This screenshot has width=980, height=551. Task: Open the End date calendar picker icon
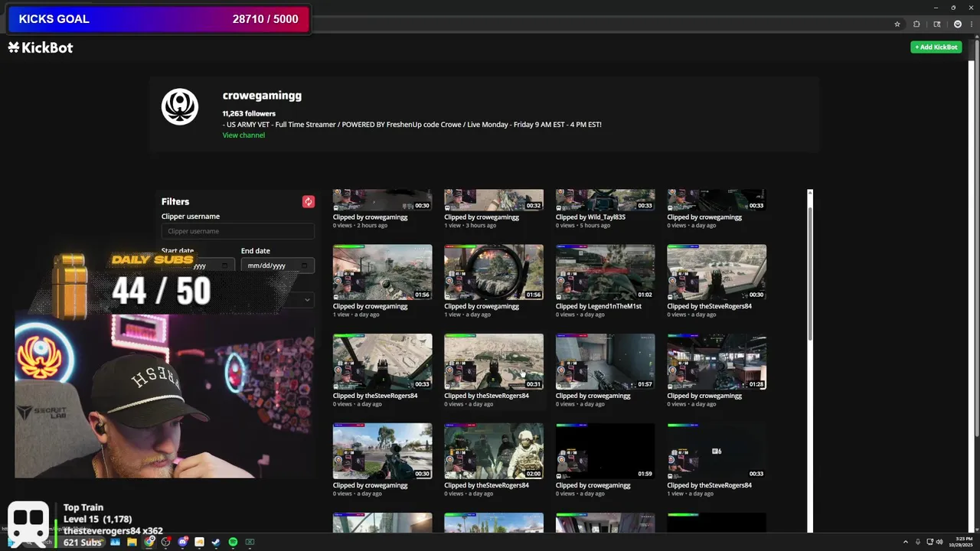click(304, 266)
